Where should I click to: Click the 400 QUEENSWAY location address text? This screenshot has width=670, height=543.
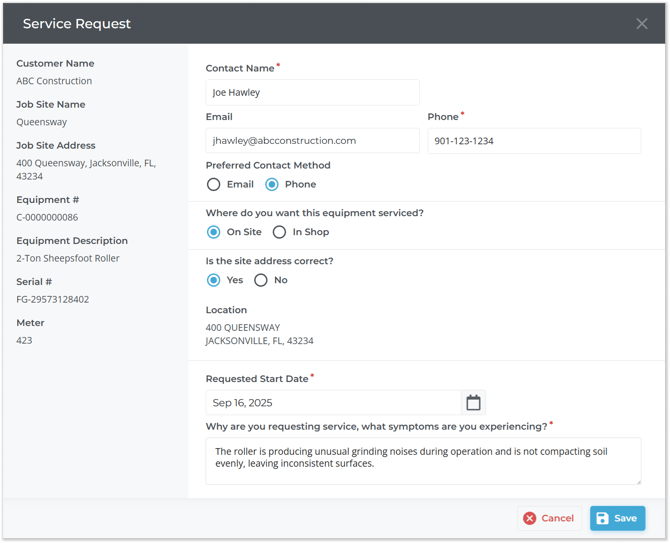(x=243, y=328)
